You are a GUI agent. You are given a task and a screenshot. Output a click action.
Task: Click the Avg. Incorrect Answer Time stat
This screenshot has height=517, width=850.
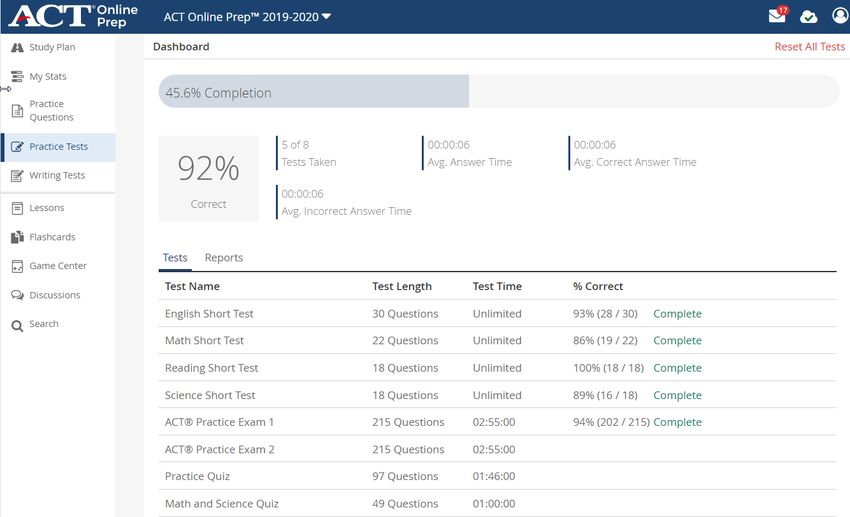[346, 202]
